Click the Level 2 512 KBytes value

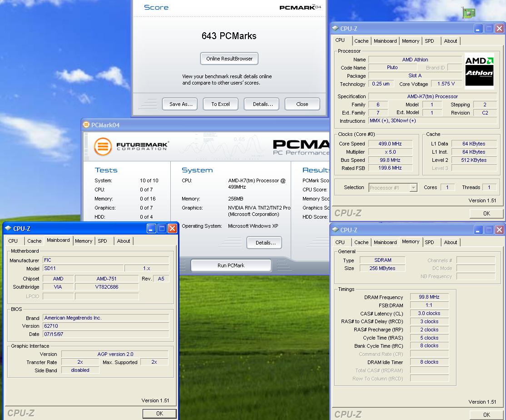tap(474, 160)
